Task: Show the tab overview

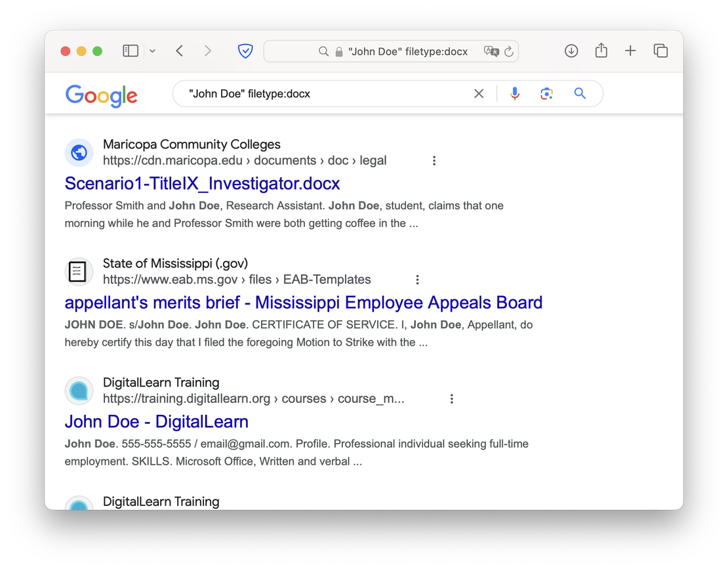Action: pyautogui.click(x=660, y=51)
